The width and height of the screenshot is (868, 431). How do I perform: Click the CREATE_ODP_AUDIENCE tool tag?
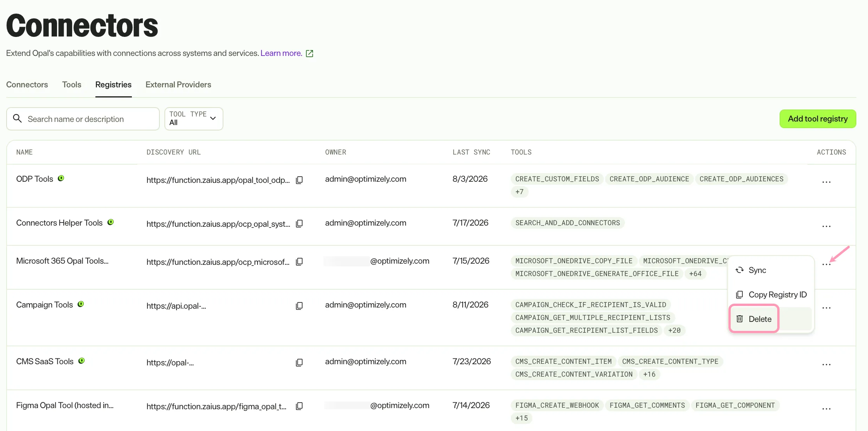(649, 179)
